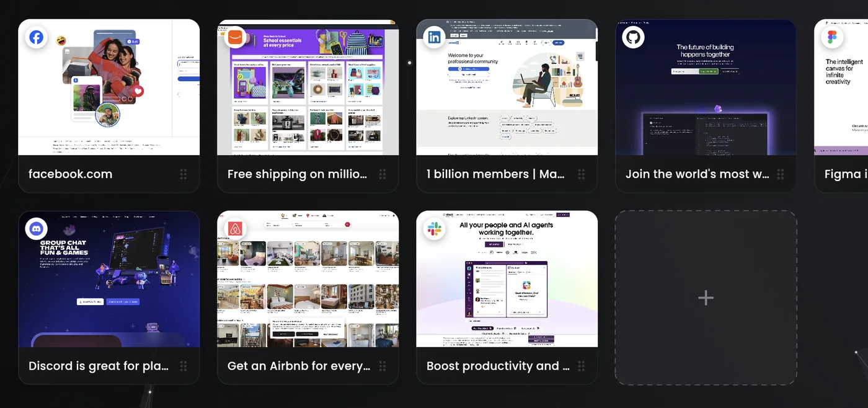Open the Discord group chat thumbnail
Viewport: 868px width, 408px height.
tap(109, 279)
